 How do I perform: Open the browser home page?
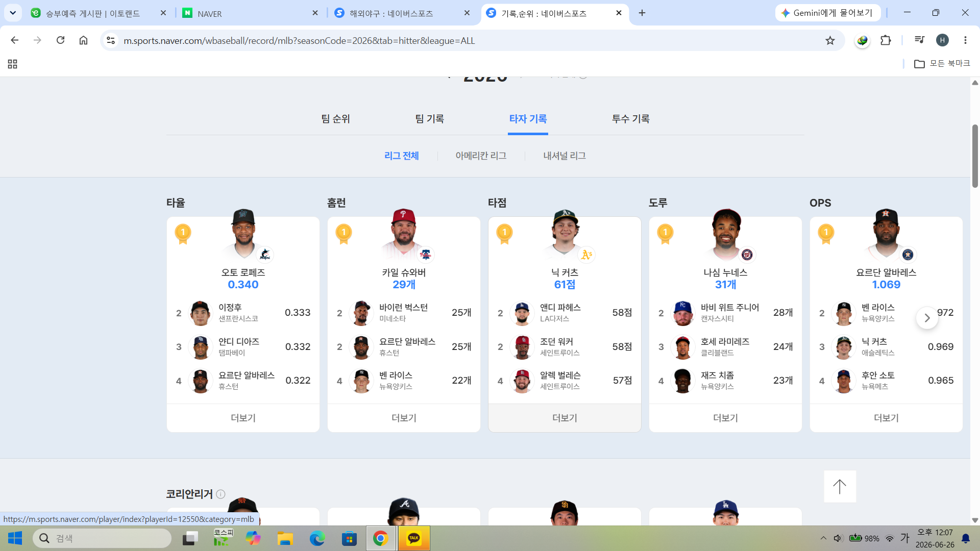(x=83, y=40)
